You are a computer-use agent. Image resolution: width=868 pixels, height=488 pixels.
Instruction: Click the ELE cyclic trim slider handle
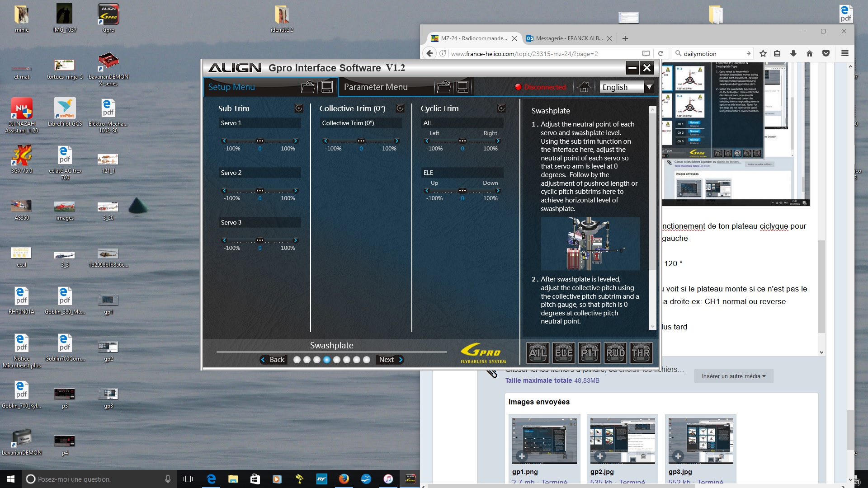(x=462, y=191)
